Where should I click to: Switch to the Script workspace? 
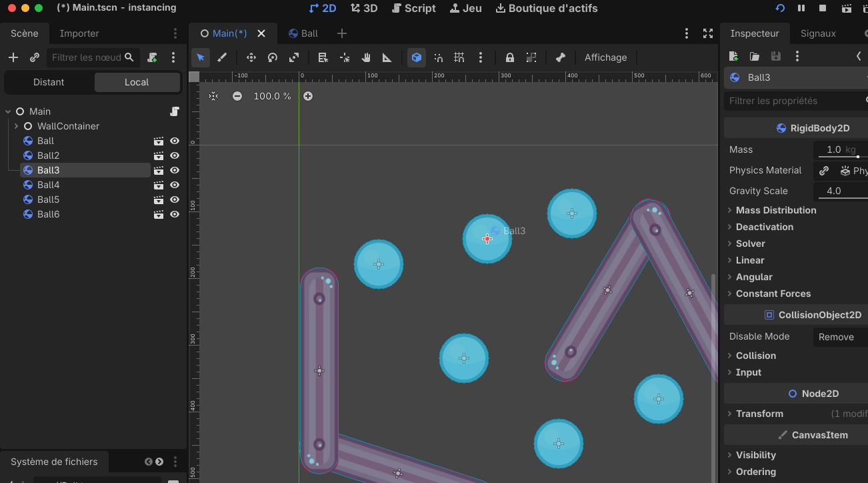pyautogui.click(x=413, y=9)
